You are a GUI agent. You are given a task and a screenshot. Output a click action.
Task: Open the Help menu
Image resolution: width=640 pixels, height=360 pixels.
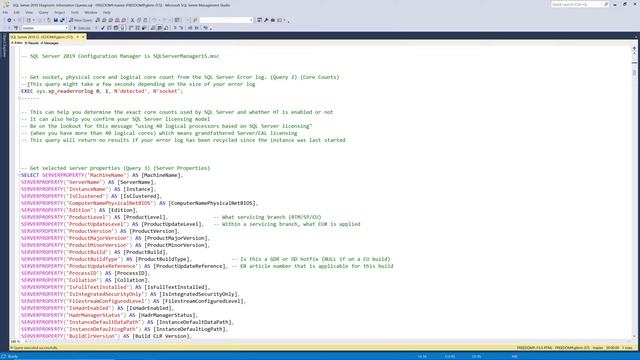point(107,12)
